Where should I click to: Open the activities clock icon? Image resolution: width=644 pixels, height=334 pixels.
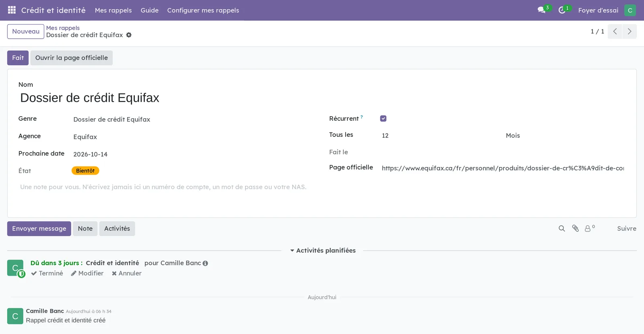pyautogui.click(x=562, y=10)
